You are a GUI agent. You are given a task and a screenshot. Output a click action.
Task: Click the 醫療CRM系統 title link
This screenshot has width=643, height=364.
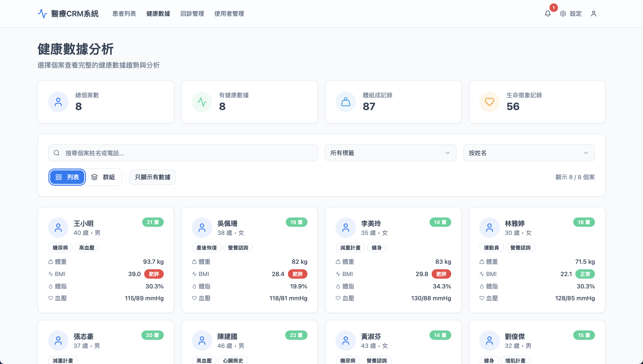[x=75, y=14]
